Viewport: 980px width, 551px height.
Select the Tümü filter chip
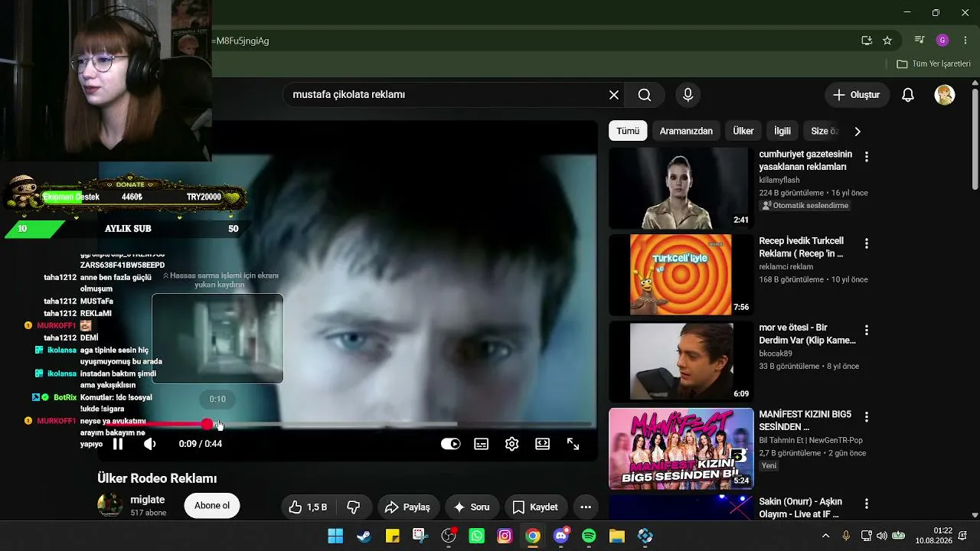[628, 131]
